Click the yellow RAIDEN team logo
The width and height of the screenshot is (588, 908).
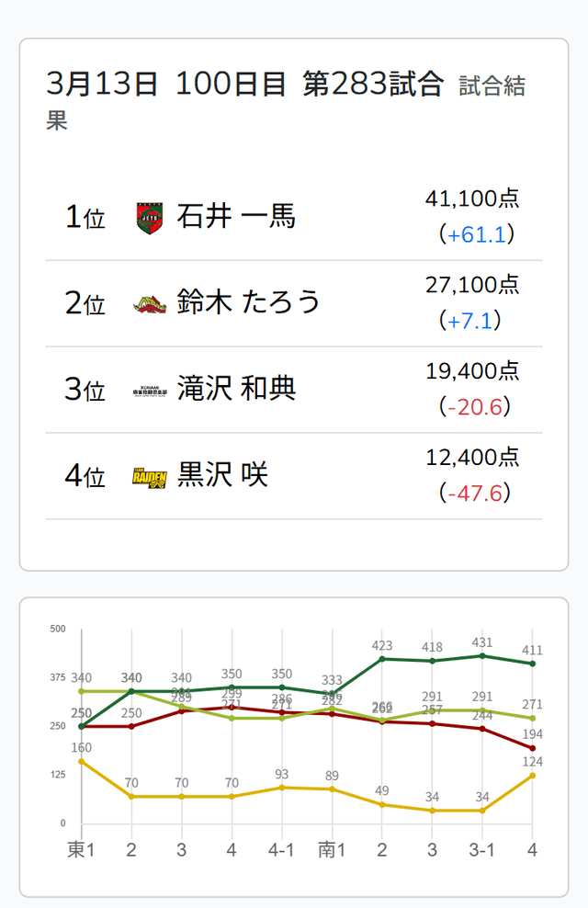[148, 477]
